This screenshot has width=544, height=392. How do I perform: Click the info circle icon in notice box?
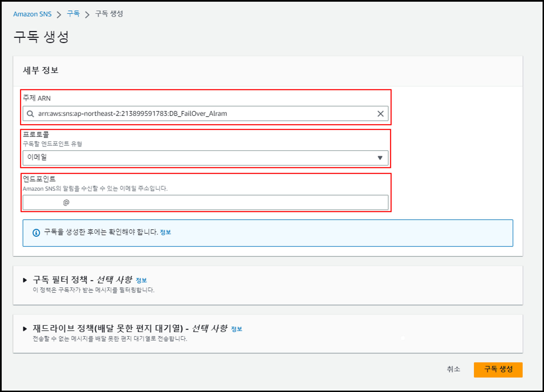[36, 233]
